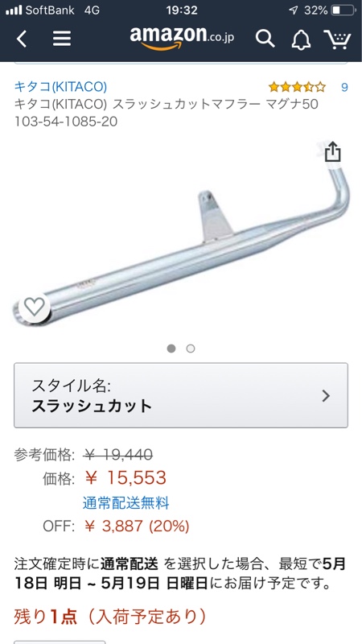Tap the product title text マグナ50
Image resolution: width=362 pixels, height=644 pixels.
pyautogui.click(x=292, y=105)
